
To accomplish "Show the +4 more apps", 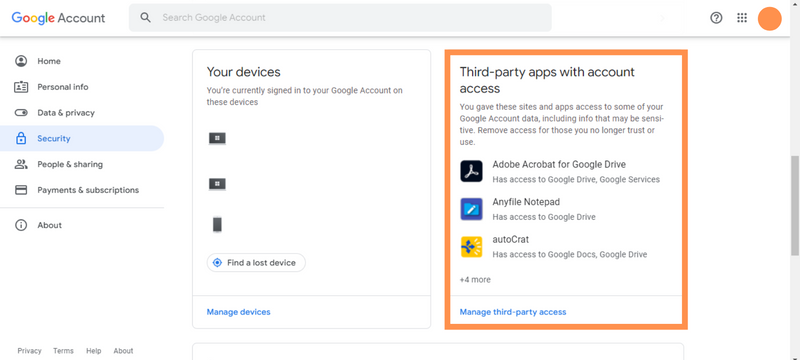I will 475,279.
